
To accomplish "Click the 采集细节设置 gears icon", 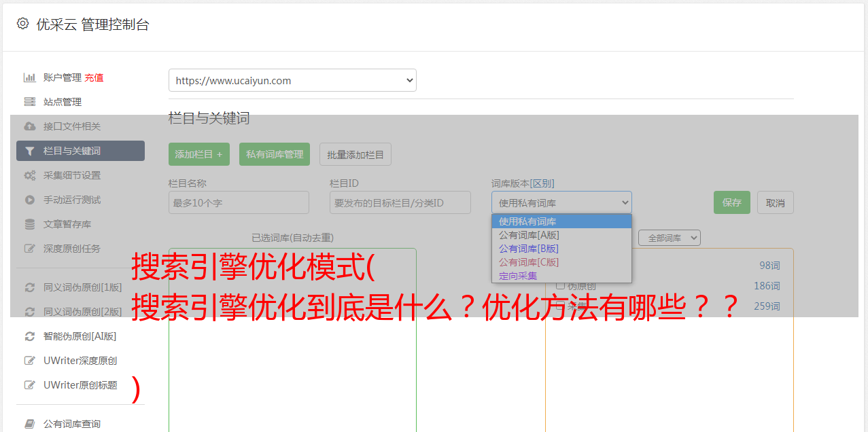I will 29,175.
